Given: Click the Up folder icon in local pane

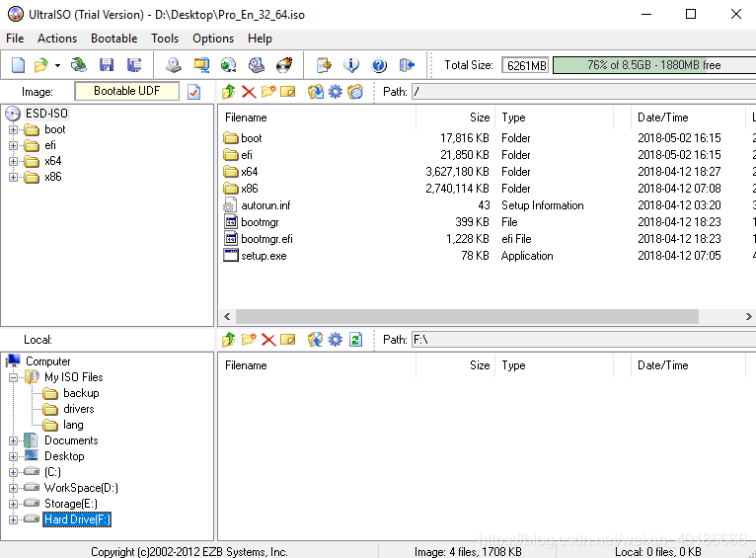Looking at the screenshot, I should click(229, 340).
